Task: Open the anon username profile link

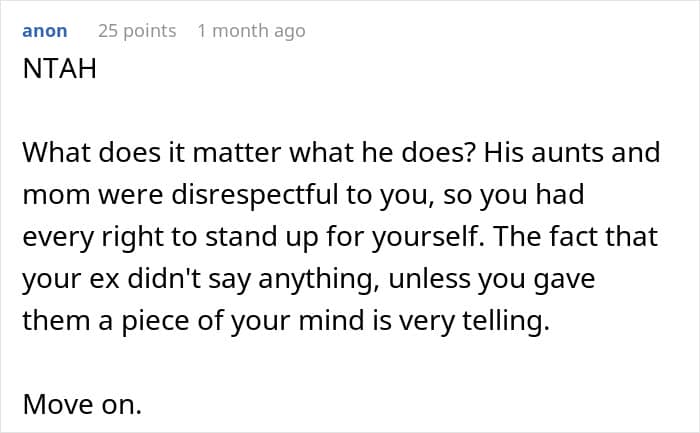Action: 45,31
